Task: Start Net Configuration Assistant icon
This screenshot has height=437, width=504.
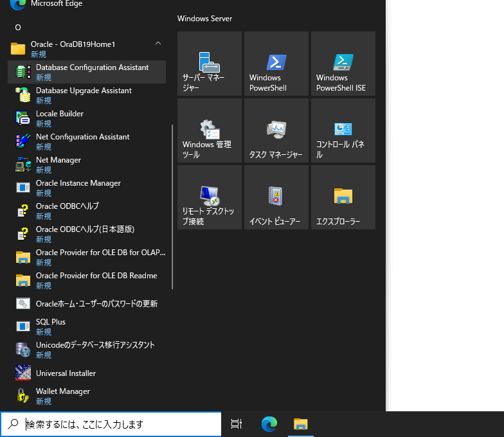Action: [x=23, y=141]
